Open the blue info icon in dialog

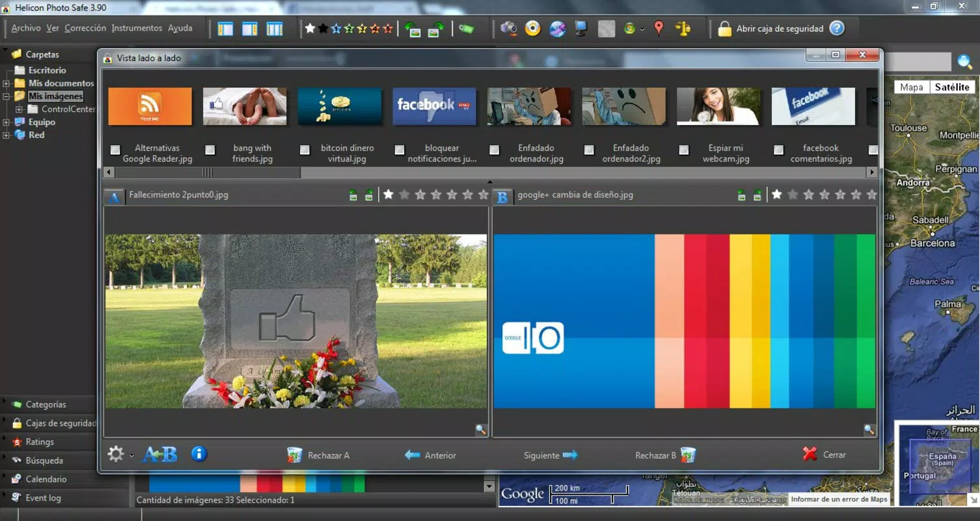(199, 454)
